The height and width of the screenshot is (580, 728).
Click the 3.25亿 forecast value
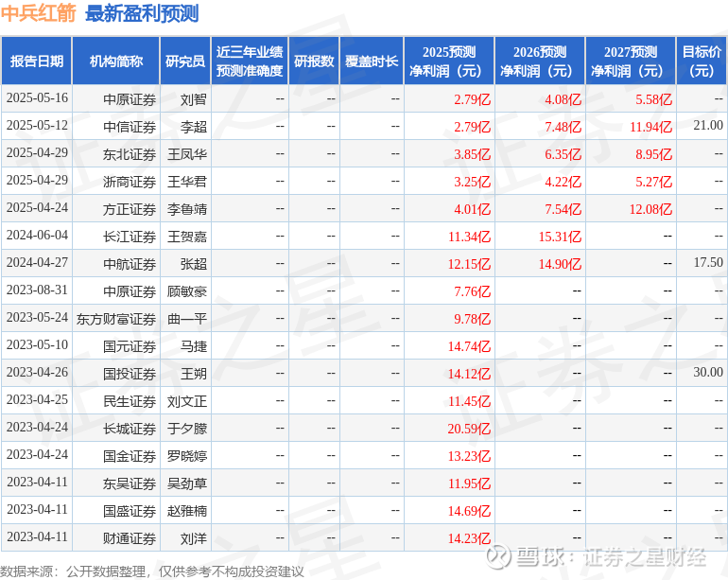point(472,182)
